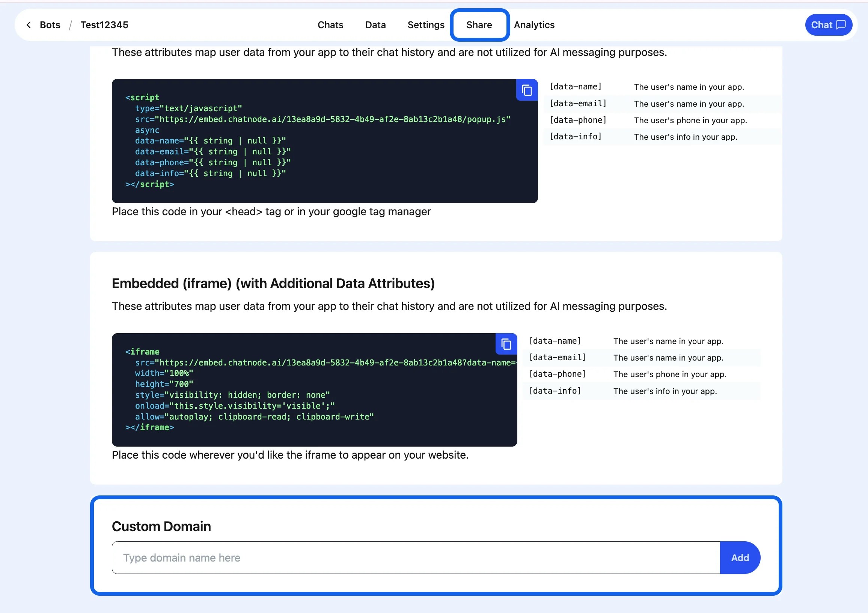The height and width of the screenshot is (613, 868).
Task: Go back using the left chevron arrow
Action: [x=29, y=25]
